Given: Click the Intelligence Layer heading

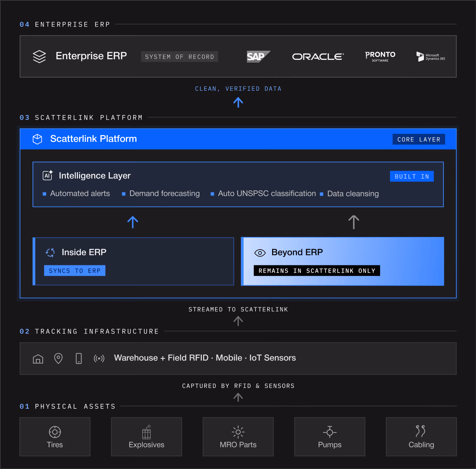Looking at the screenshot, I should click(x=95, y=176).
